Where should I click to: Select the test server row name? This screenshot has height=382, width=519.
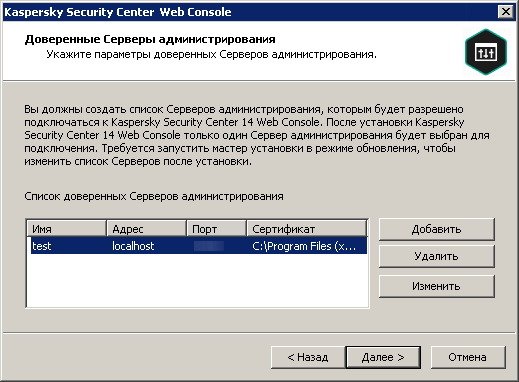point(42,246)
